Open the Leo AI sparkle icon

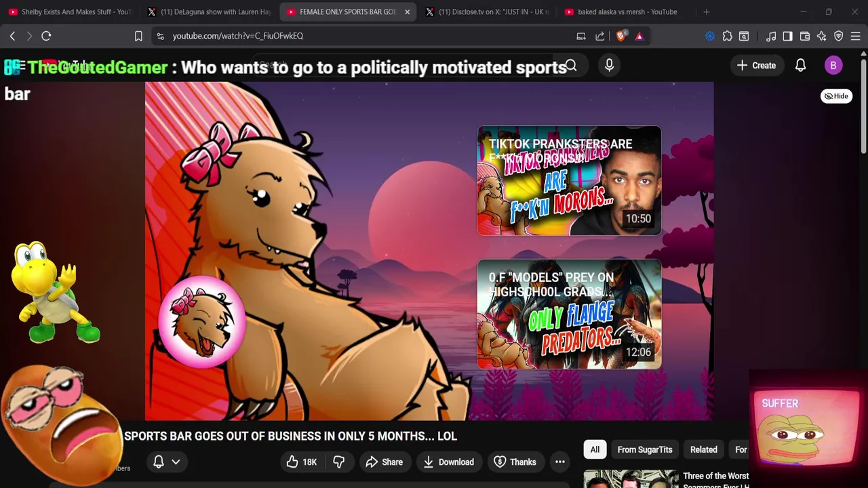822,36
